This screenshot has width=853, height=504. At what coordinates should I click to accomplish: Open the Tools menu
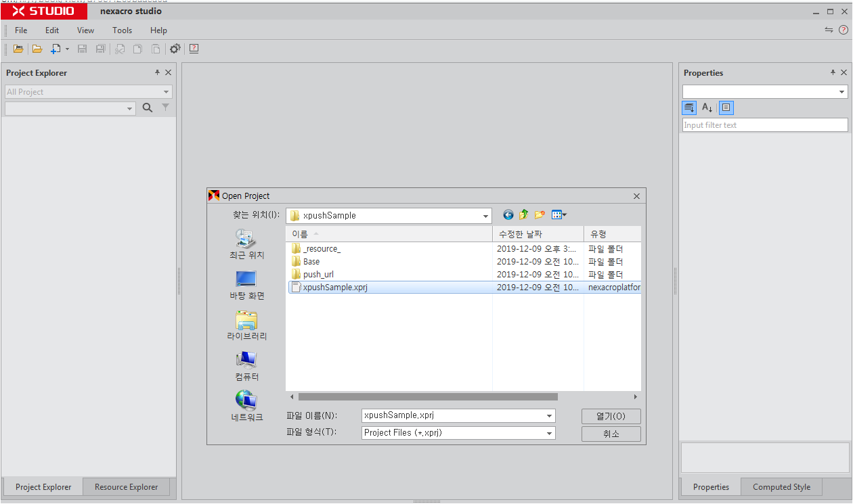pyautogui.click(x=123, y=30)
